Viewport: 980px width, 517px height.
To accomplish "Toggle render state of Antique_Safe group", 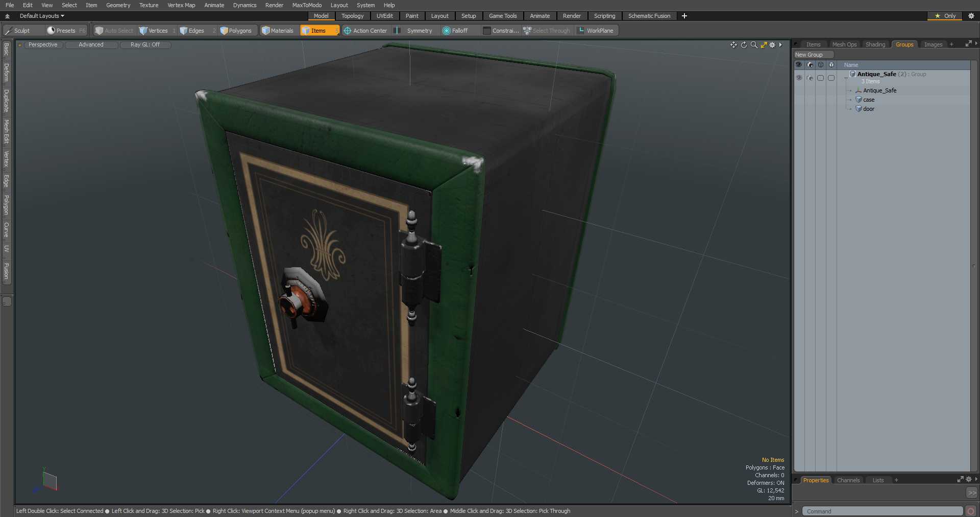I will click(810, 78).
